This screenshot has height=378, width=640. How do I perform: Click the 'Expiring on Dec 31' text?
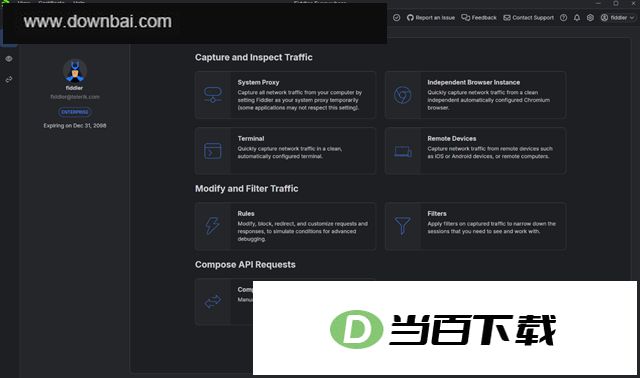(75, 126)
